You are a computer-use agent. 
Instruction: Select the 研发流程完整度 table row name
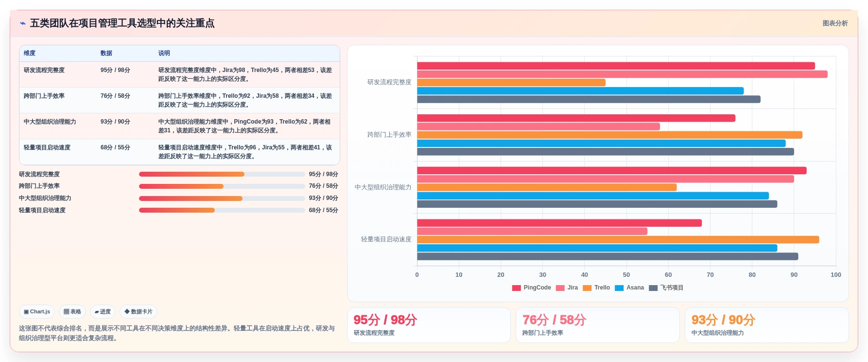(x=44, y=70)
